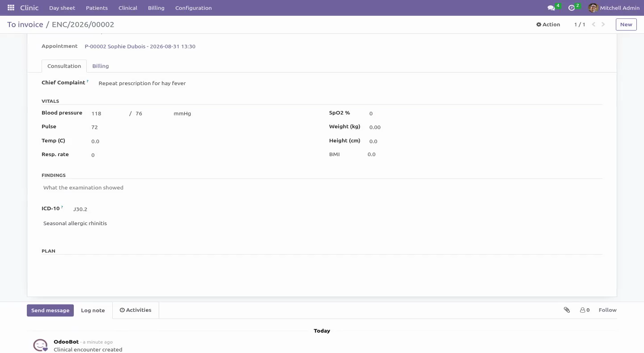Edit the Chief Complaint field
644x353 pixels.
click(350, 83)
